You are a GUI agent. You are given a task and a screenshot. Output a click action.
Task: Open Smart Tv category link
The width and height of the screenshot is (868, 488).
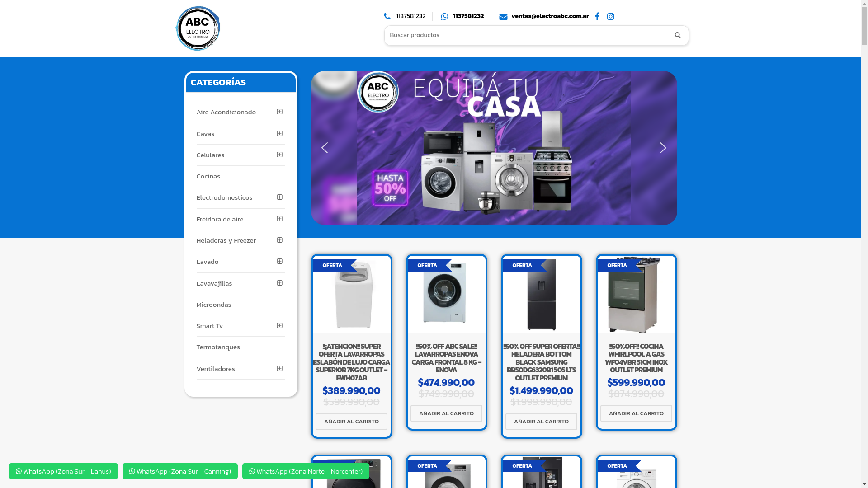point(209,326)
